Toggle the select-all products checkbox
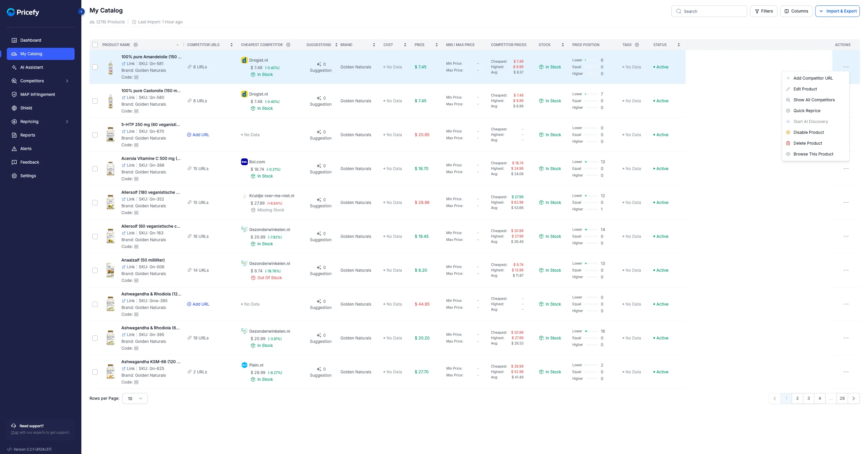The height and width of the screenshot is (454, 868). pyautogui.click(x=95, y=45)
